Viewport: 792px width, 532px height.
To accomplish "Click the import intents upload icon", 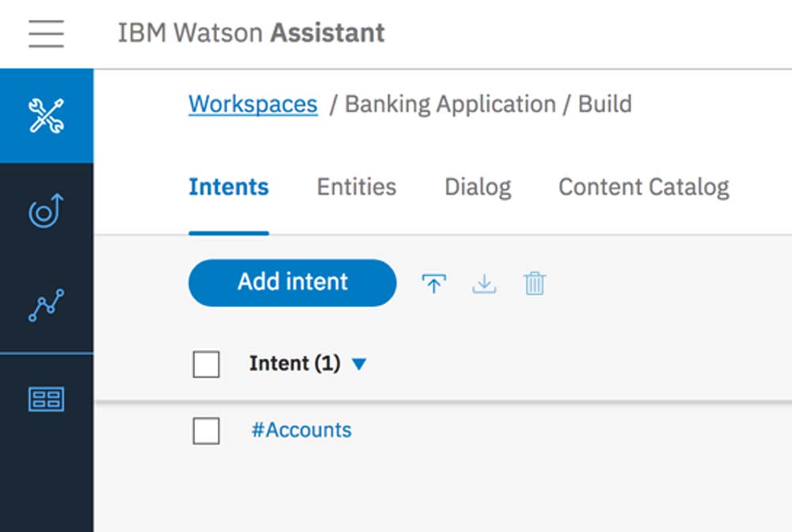I will 433,283.
